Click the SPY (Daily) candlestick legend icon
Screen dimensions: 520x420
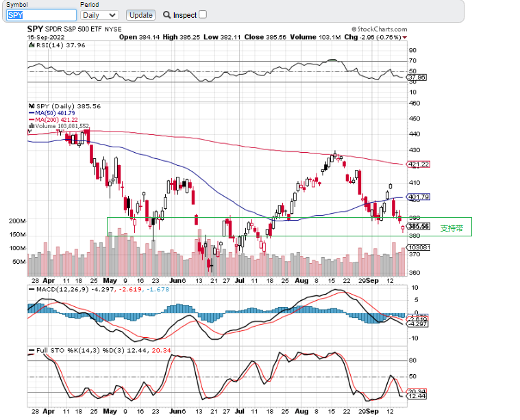point(32,106)
